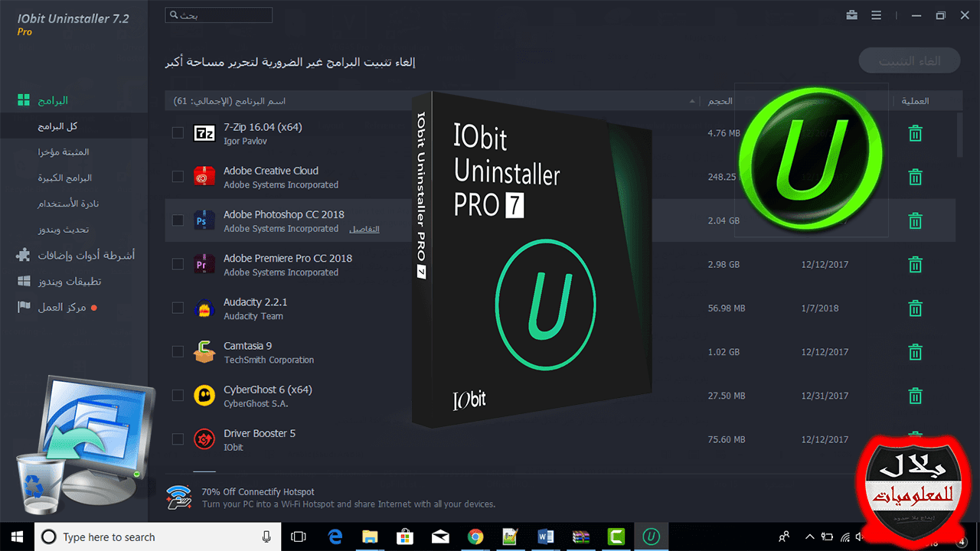Click trash icon in the Audacity 2.2.1 row
Viewport: 980px width, 551px height.
click(x=914, y=308)
